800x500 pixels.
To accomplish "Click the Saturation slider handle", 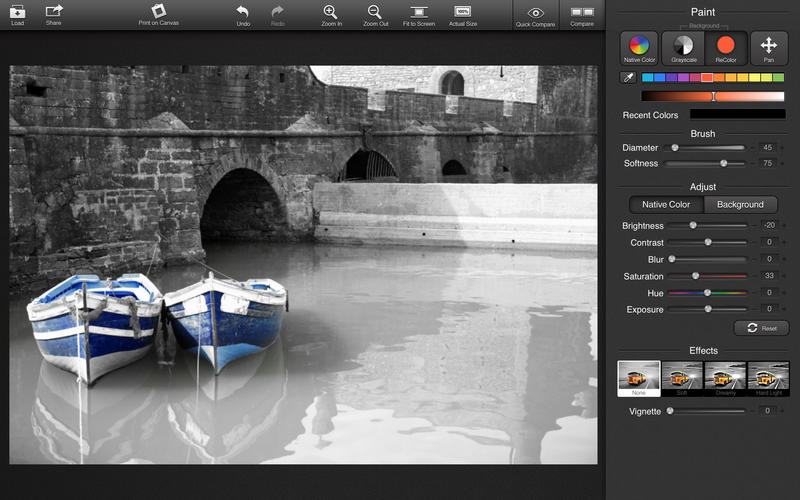I will coord(696,276).
